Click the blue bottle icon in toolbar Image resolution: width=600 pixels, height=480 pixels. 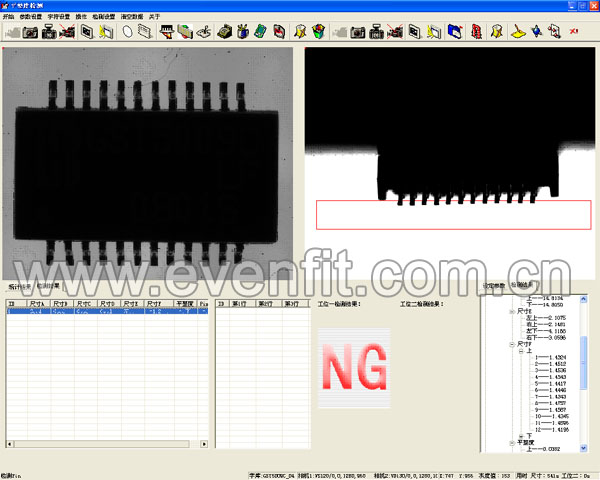tap(242, 32)
